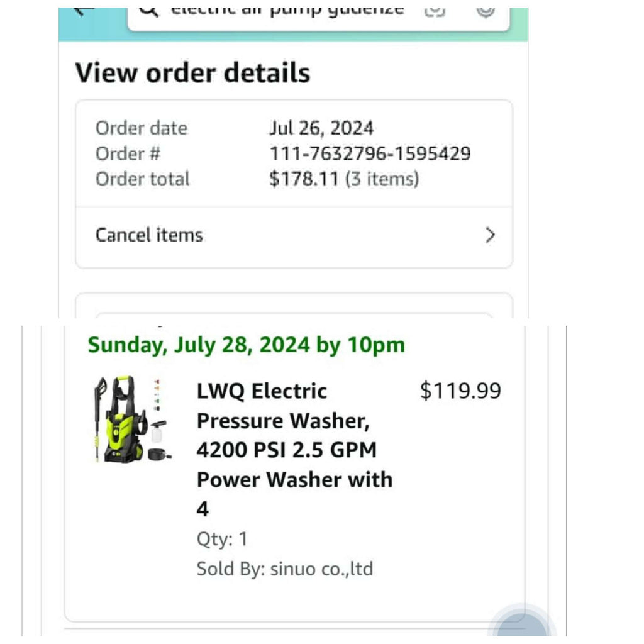
Task: Tap the '(3 items)' count text
Action: pyautogui.click(x=382, y=179)
